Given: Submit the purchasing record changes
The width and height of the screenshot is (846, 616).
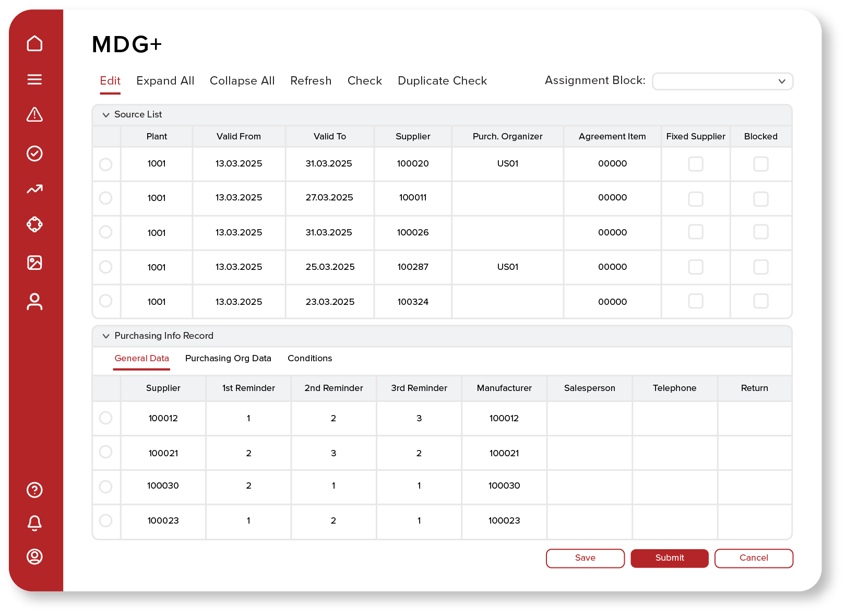Looking at the screenshot, I should (669, 558).
